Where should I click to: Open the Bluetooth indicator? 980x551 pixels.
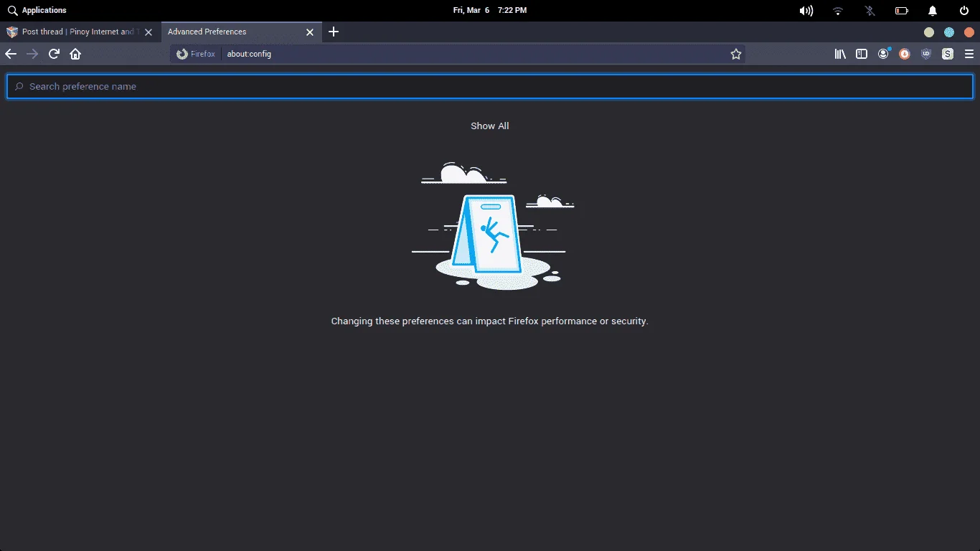870,11
